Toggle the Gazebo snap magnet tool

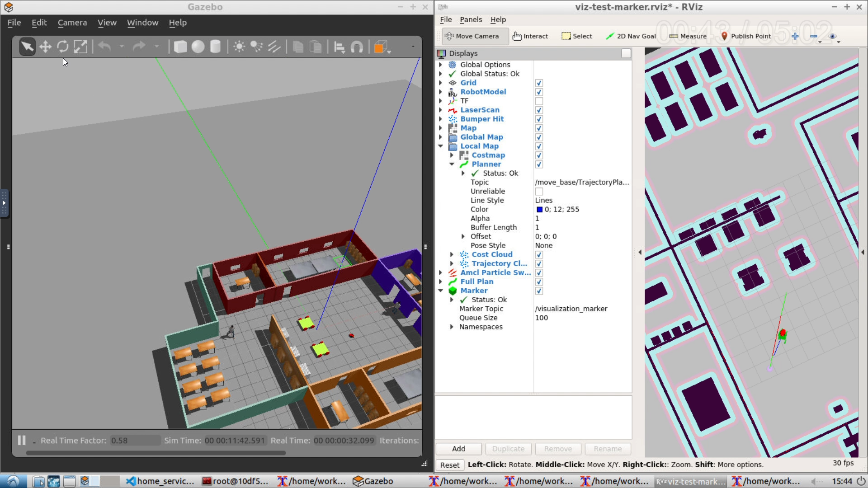coord(357,47)
